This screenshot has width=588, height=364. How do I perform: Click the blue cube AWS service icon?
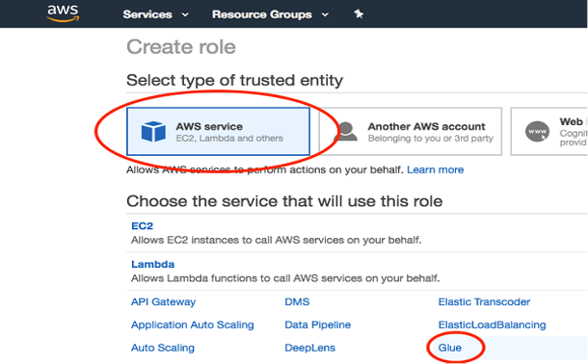coord(153,131)
